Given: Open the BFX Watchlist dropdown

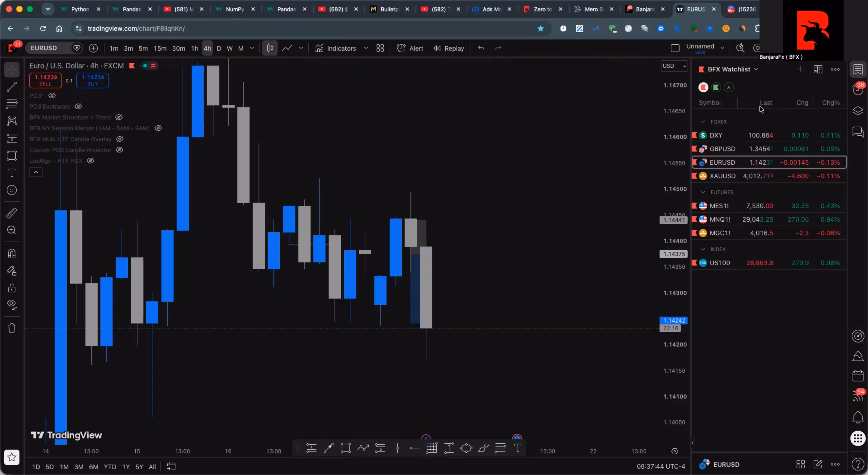Looking at the screenshot, I should (733, 69).
